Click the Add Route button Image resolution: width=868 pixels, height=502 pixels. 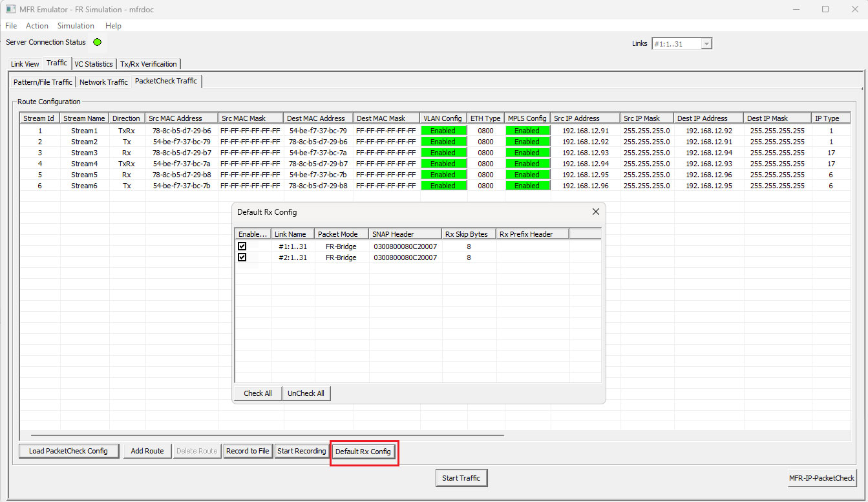tap(147, 451)
